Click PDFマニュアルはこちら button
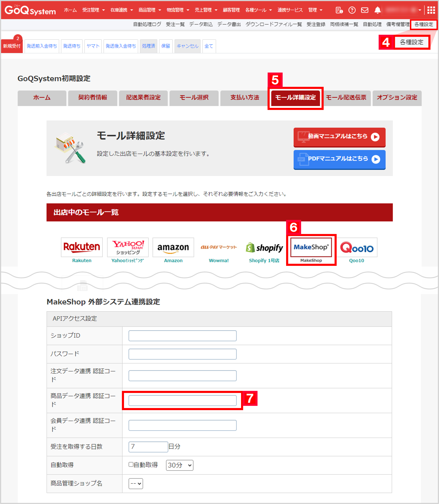The width and height of the screenshot is (439, 504). (339, 159)
